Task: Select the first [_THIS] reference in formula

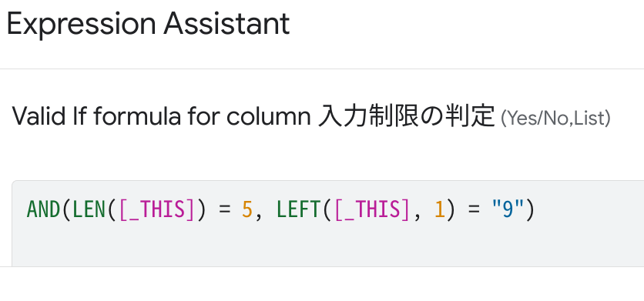Action: [156, 209]
